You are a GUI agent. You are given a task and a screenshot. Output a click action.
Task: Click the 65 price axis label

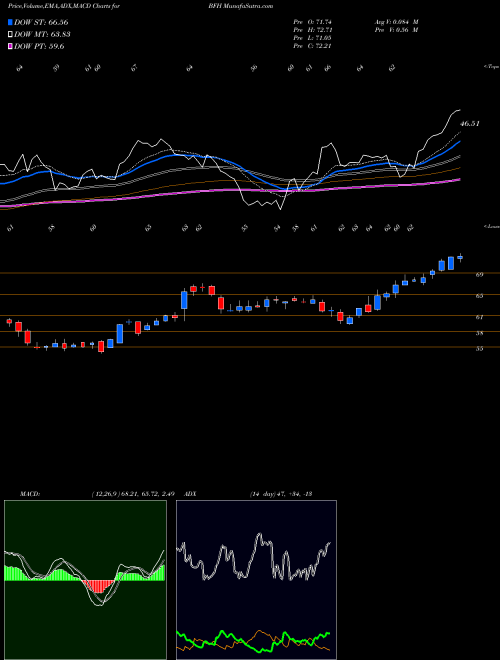point(479,296)
